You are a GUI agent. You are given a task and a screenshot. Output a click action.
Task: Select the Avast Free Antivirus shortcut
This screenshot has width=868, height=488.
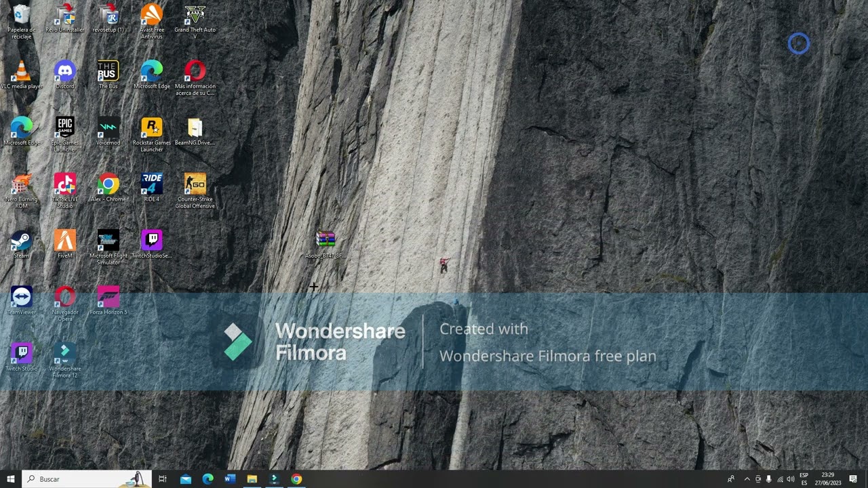tap(152, 22)
